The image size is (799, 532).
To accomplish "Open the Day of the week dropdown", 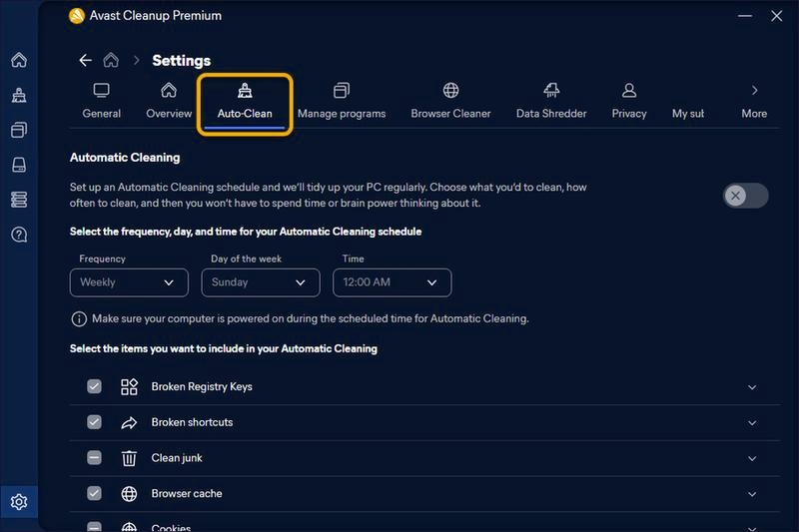I will [x=261, y=282].
